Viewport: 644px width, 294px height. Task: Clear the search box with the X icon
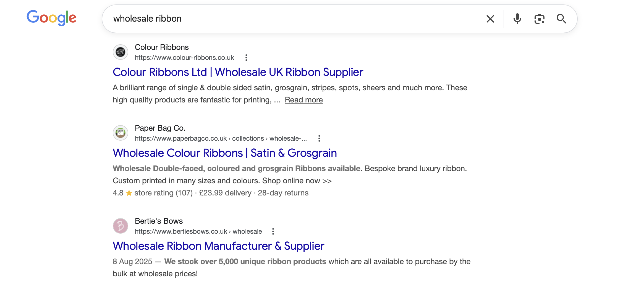[x=490, y=19]
